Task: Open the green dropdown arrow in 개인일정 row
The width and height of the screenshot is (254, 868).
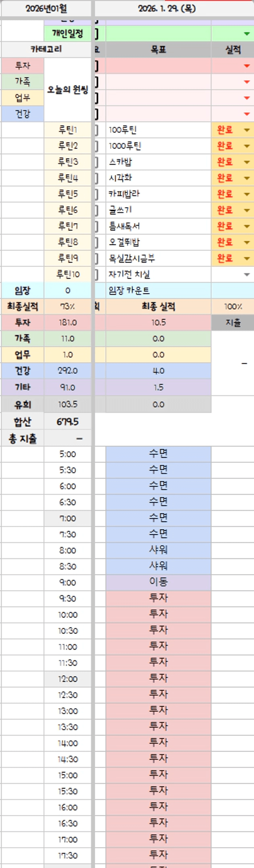Action: tap(247, 34)
